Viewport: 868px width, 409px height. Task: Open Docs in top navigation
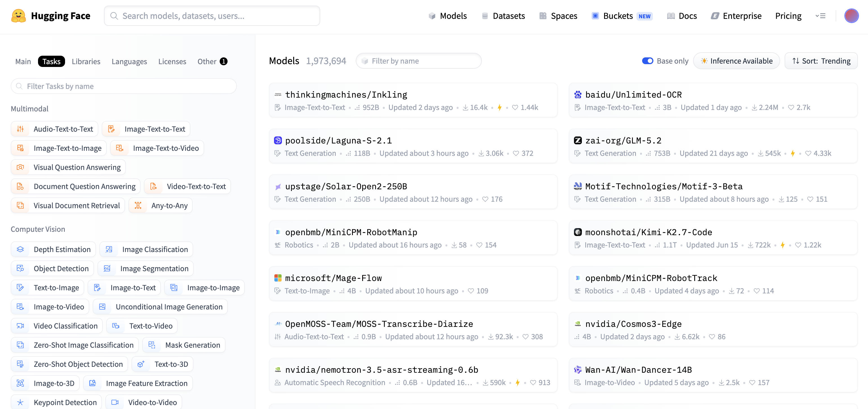click(682, 16)
